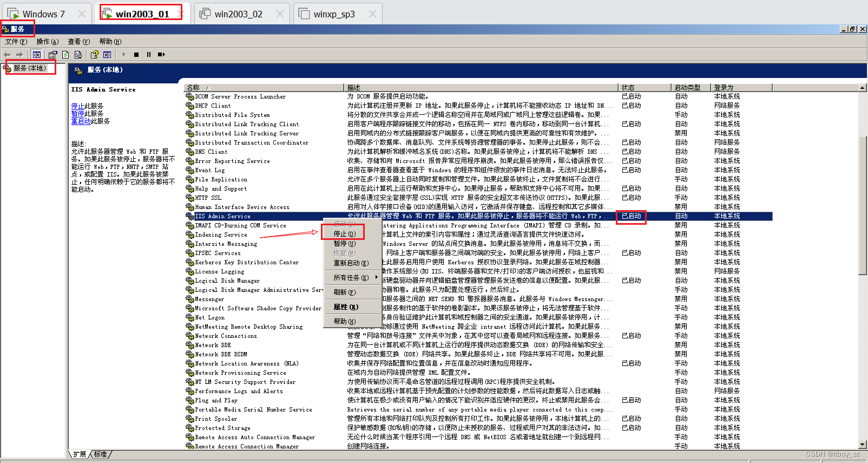
Task: Click the Back arrow in the toolbar
Action: tap(7, 55)
